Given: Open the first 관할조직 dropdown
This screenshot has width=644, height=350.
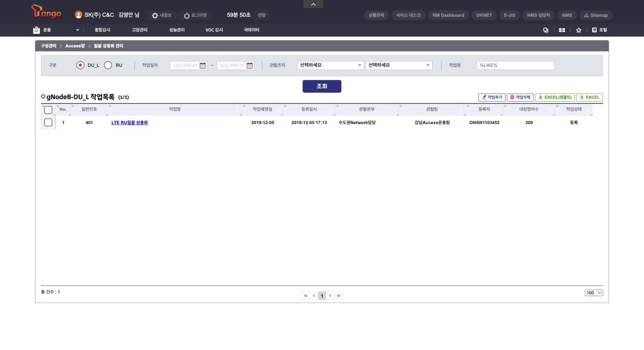Looking at the screenshot, I should pyautogui.click(x=331, y=65).
